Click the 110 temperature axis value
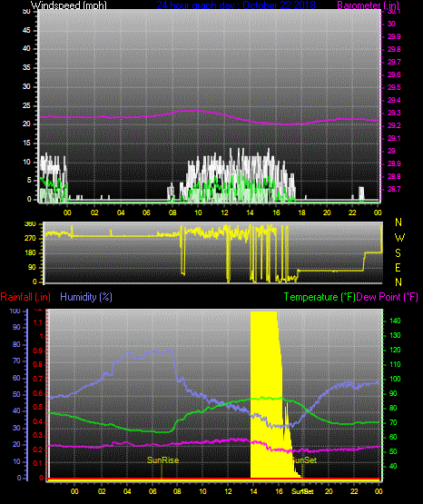Image resolution: width=423 pixels, height=504 pixels. point(395,364)
